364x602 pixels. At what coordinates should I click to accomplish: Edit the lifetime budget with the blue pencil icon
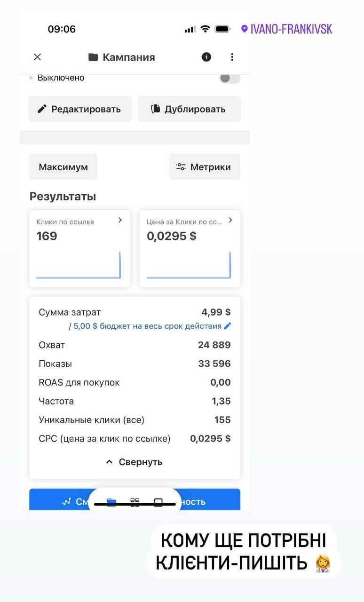tap(228, 326)
